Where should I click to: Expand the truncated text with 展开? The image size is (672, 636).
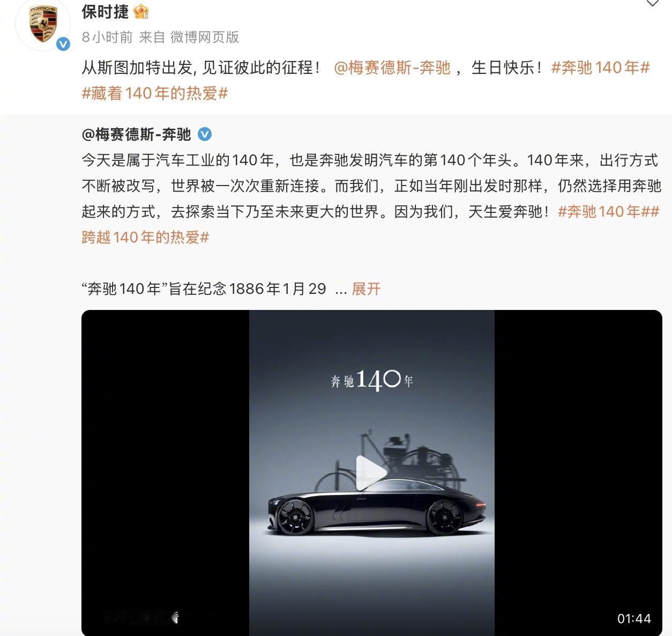366,289
